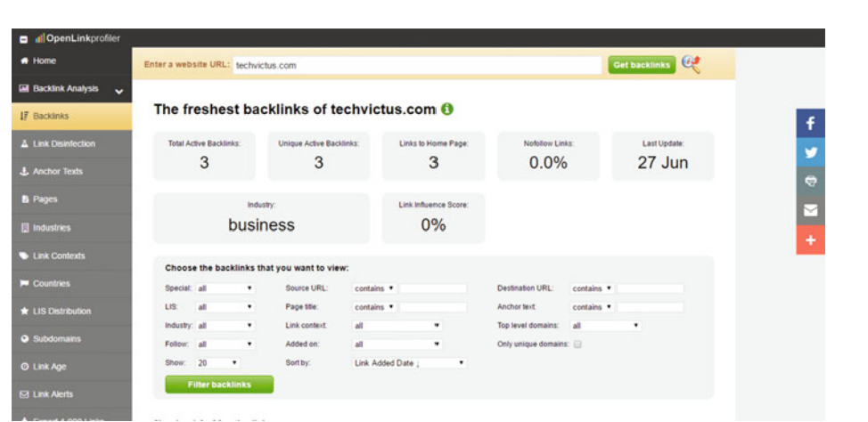Click the OpenLinkprofiler title text

click(x=83, y=38)
